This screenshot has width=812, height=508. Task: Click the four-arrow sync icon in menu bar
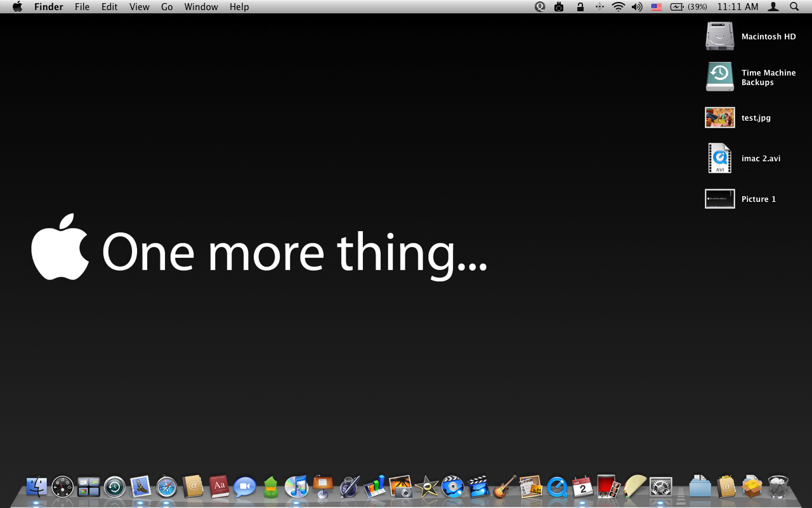(599, 7)
